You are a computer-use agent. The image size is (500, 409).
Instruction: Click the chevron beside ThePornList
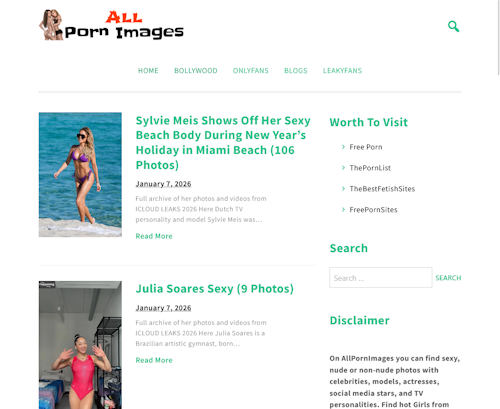(x=343, y=168)
